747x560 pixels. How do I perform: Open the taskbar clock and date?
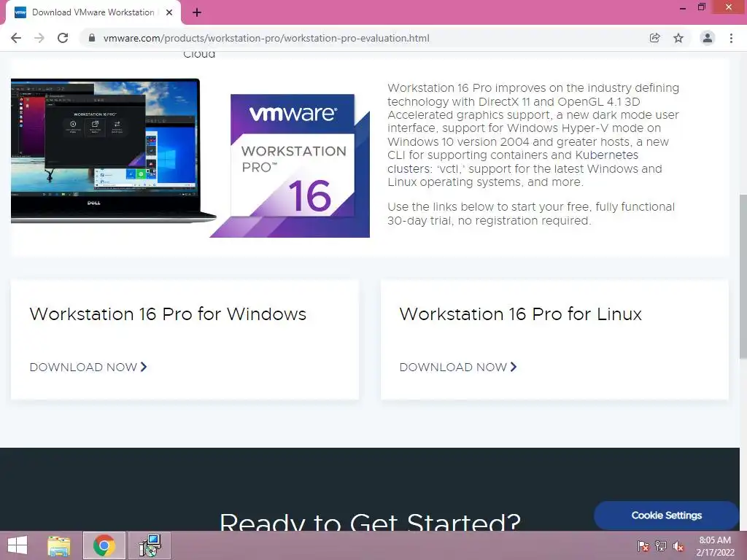[x=715, y=546]
